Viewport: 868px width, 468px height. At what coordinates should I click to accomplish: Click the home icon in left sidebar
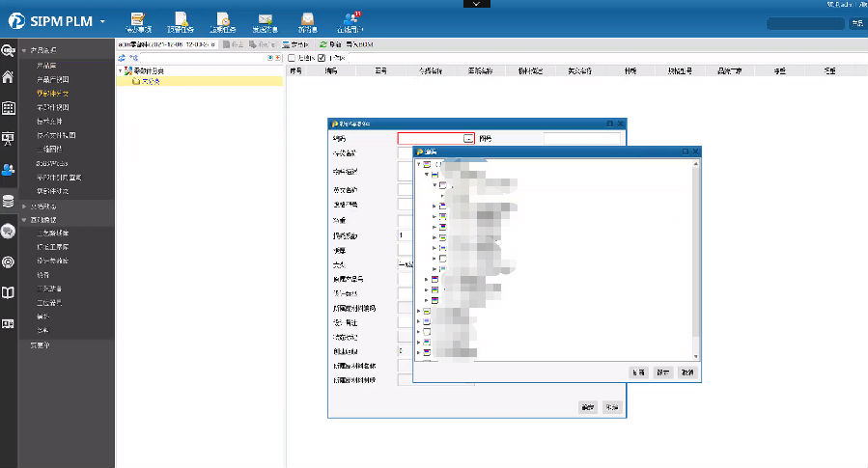tap(8, 77)
